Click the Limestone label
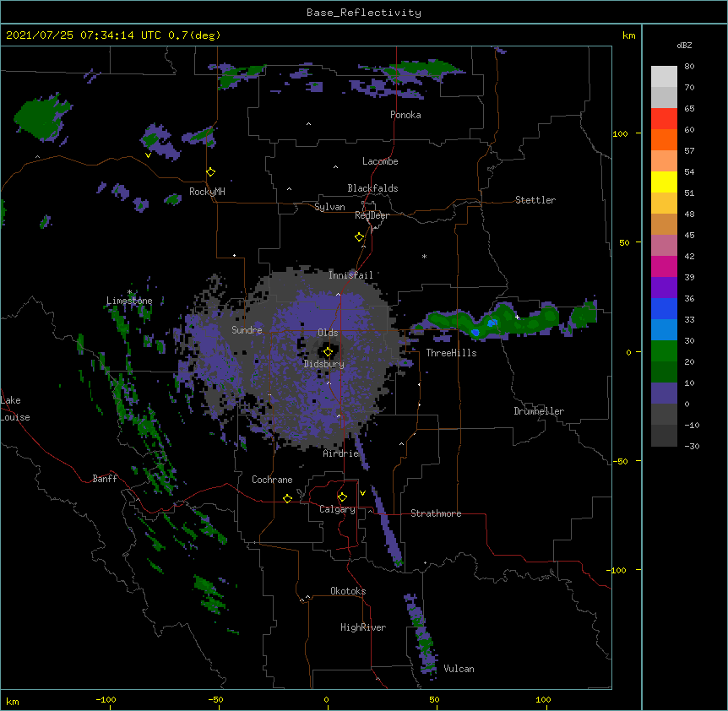The height and width of the screenshot is (711, 728). pos(129,301)
